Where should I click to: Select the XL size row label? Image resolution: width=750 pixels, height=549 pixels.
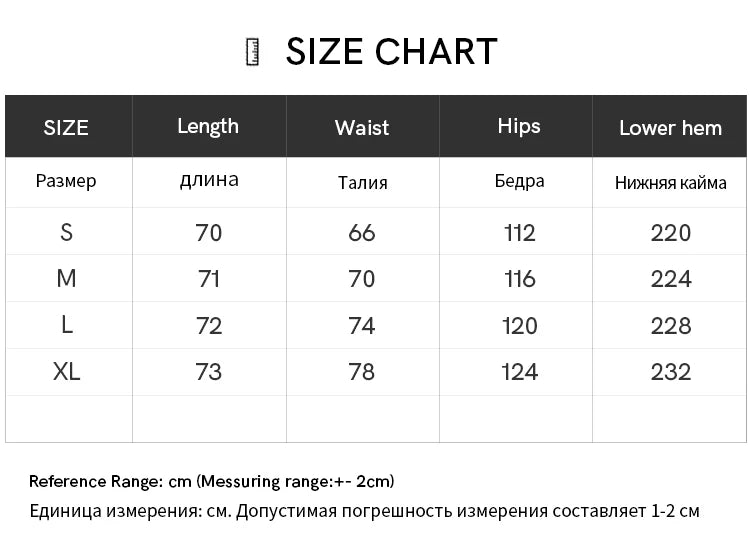click(x=67, y=372)
